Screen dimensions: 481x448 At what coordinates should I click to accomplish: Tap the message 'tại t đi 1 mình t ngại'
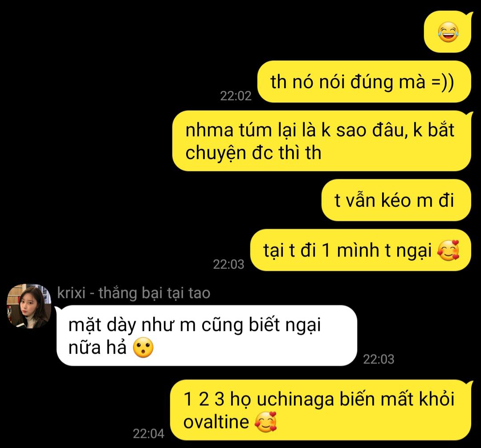360,250
